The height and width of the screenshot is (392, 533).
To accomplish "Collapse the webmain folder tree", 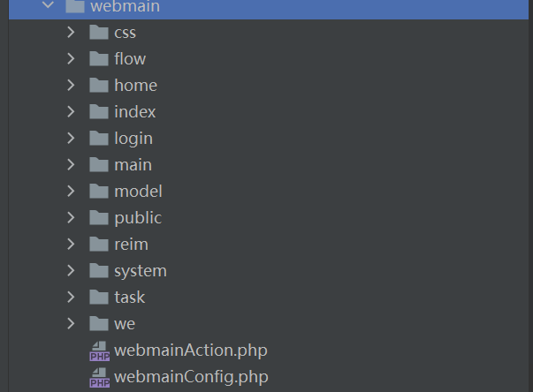I will pyautogui.click(x=49, y=4).
